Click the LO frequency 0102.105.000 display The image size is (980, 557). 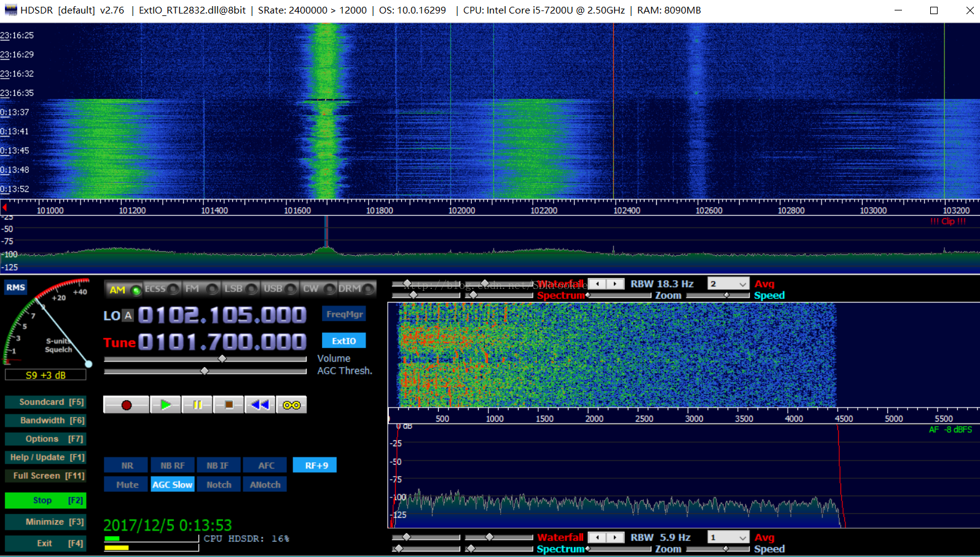[222, 315]
